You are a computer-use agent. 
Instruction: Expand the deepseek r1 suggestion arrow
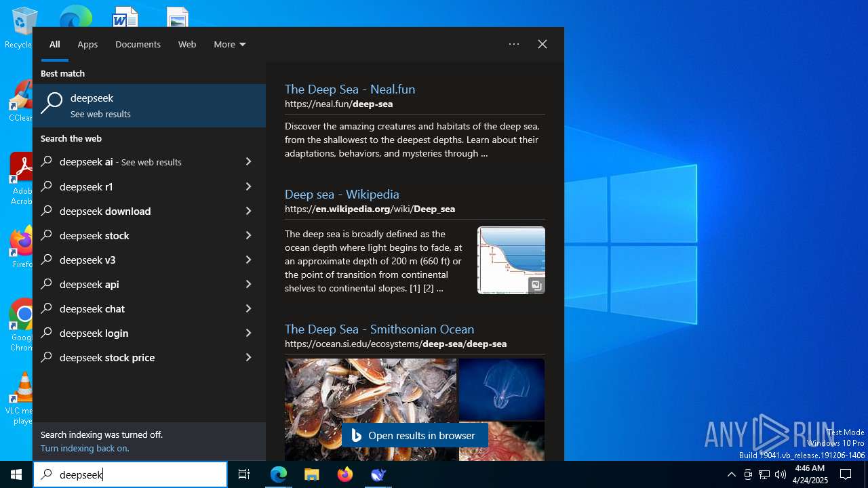[248, 186]
